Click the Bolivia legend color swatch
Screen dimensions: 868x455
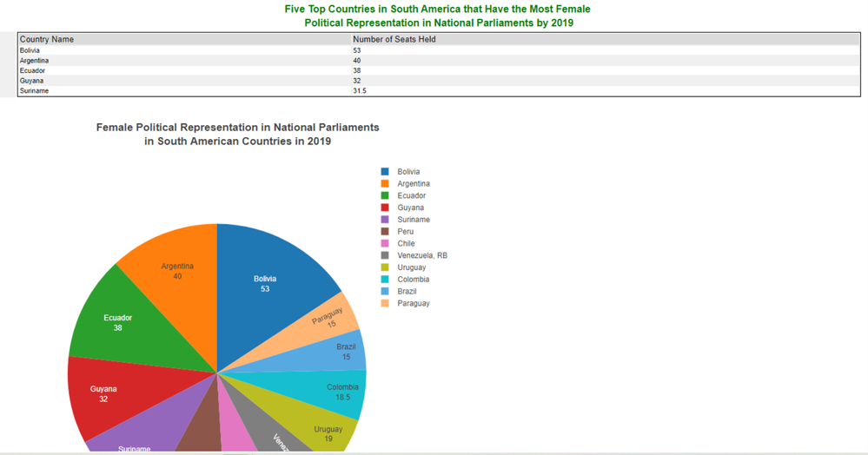point(385,172)
